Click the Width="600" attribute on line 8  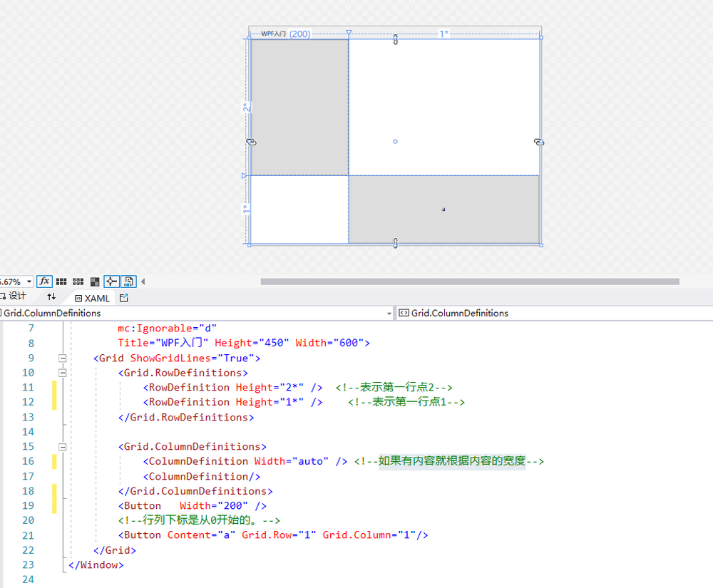[x=329, y=343]
